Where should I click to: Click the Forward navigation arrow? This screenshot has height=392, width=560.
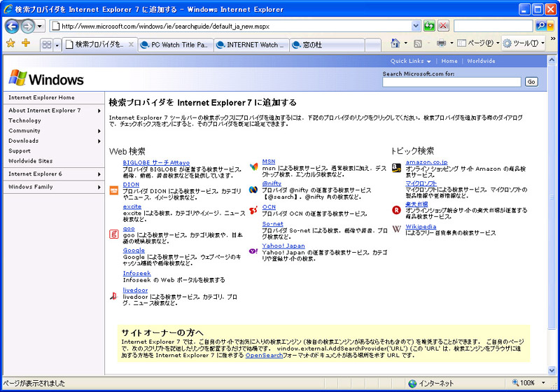27,26
